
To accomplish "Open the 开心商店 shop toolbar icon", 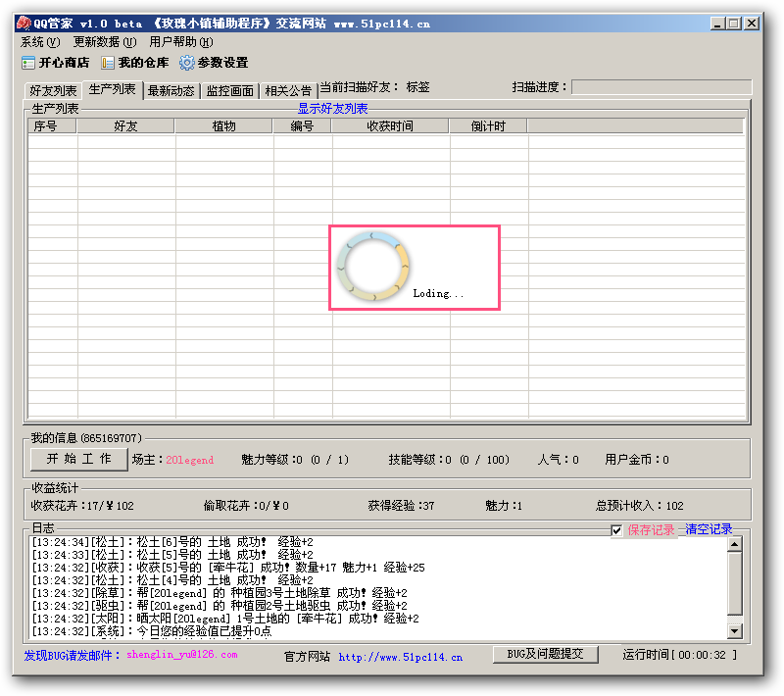I will 55,63.
